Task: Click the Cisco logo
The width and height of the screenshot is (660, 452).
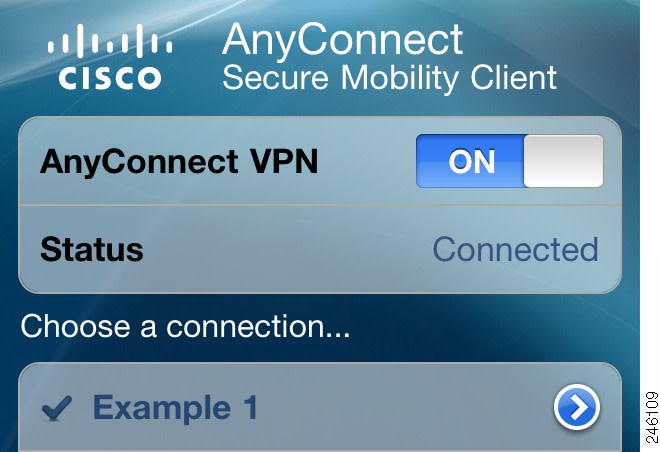Action: pyautogui.click(x=109, y=57)
